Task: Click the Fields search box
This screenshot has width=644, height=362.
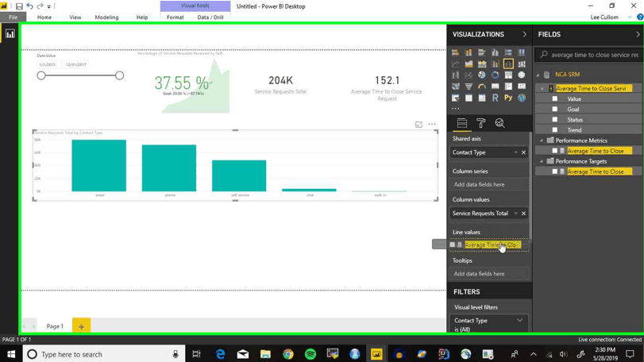Action: [x=589, y=55]
